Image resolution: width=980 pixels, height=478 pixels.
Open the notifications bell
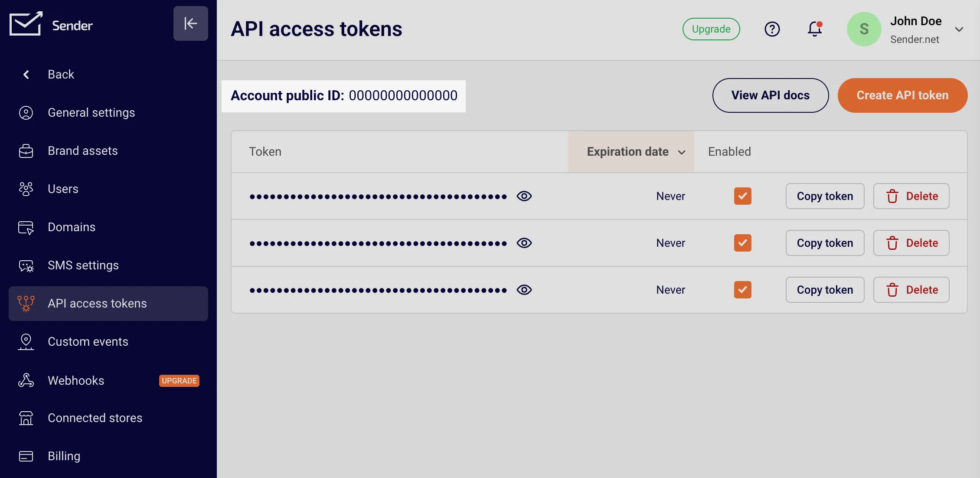814,29
